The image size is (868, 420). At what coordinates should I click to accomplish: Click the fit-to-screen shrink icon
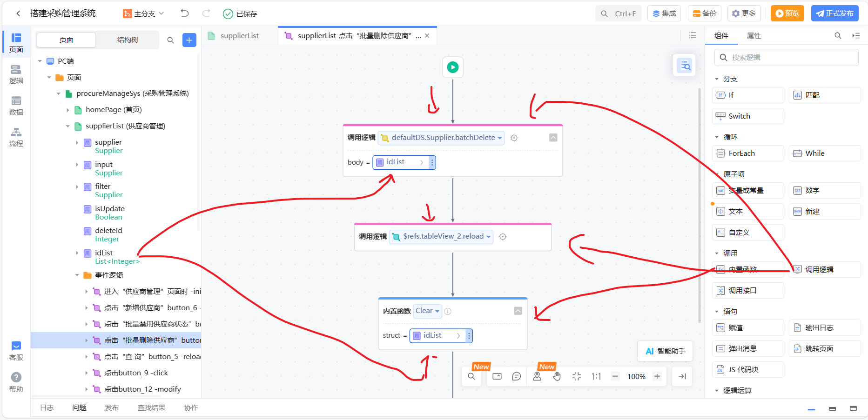point(577,376)
